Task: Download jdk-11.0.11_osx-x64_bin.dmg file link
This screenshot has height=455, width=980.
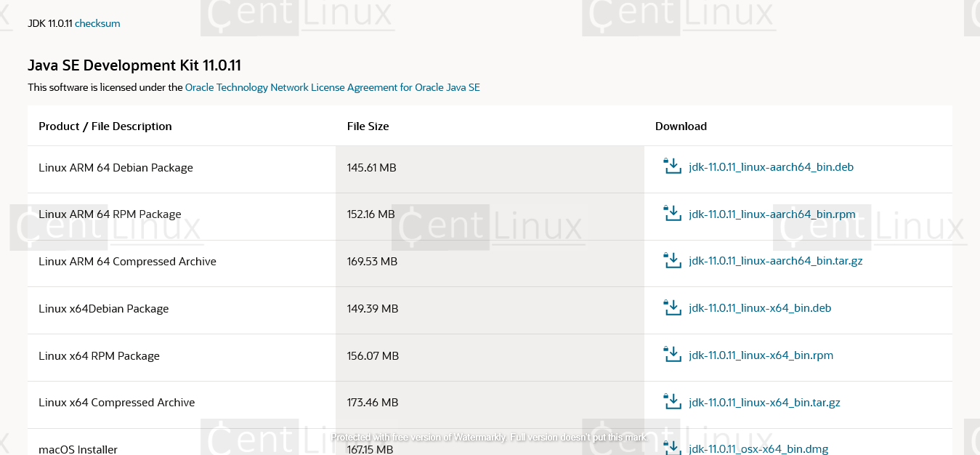Action: [x=758, y=449]
